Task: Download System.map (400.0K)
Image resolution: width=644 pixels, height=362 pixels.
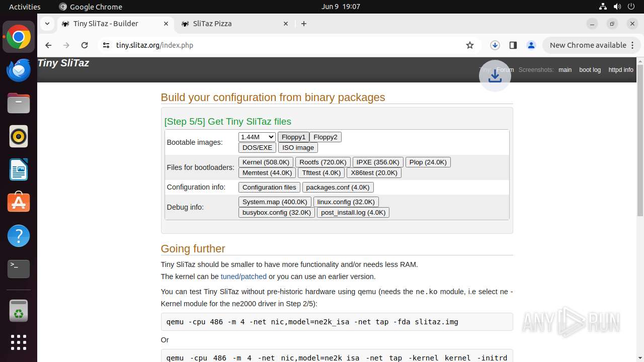Action: pyautogui.click(x=275, y=202)
